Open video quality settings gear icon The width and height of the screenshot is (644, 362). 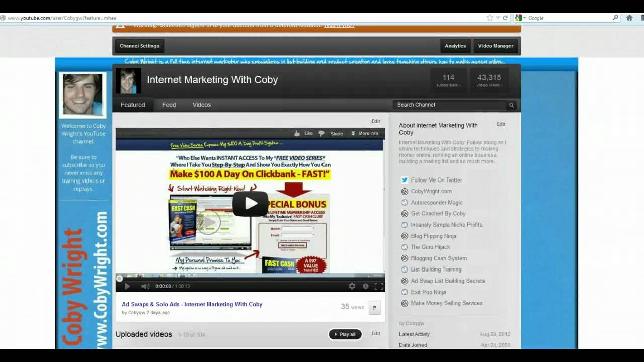352,286
